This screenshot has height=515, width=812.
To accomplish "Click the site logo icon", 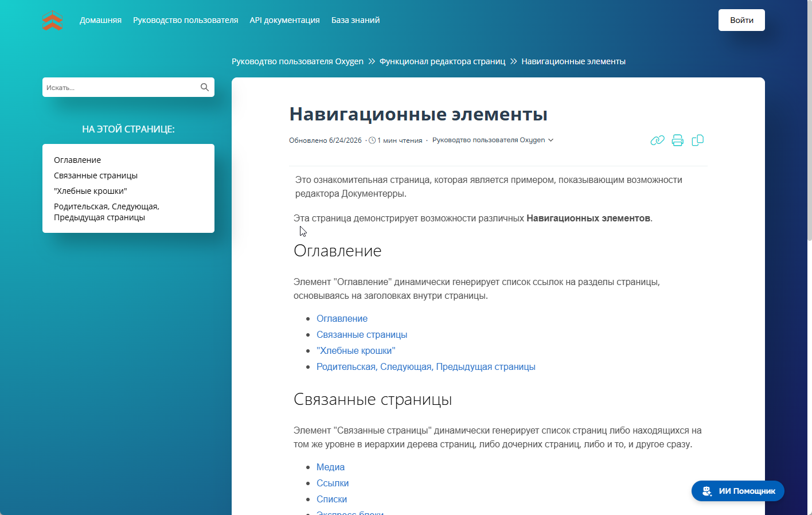I will [x=52, y=20].
